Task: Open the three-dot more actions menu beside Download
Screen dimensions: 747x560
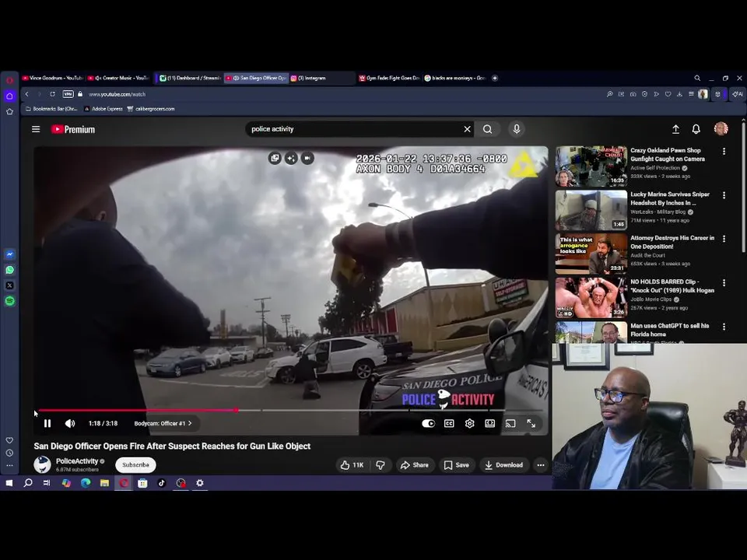Action: pos(541,465)
